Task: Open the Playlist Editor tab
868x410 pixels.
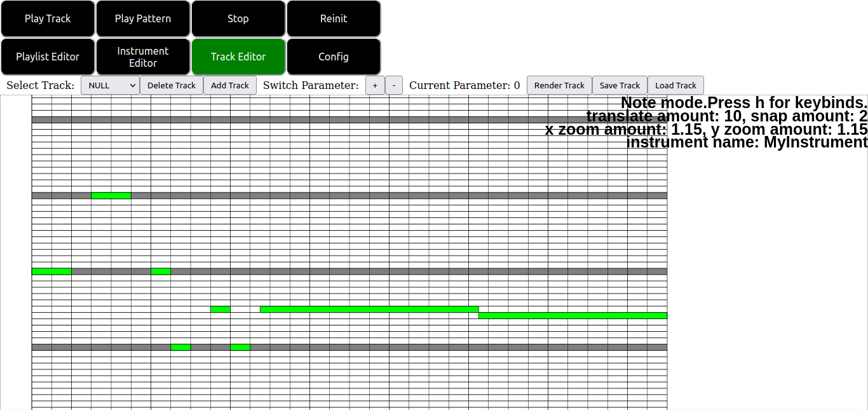Action: coord(48,57)
